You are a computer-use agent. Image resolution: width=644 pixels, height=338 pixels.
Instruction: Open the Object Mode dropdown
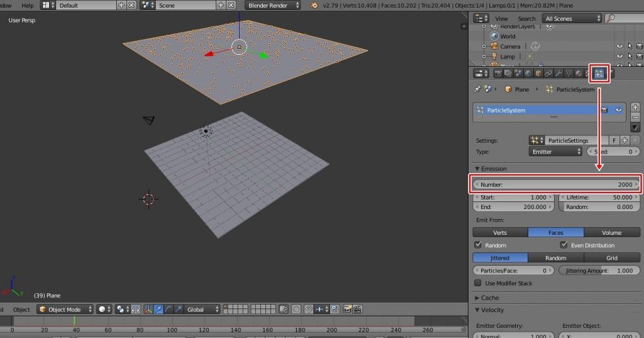(65, 309)
